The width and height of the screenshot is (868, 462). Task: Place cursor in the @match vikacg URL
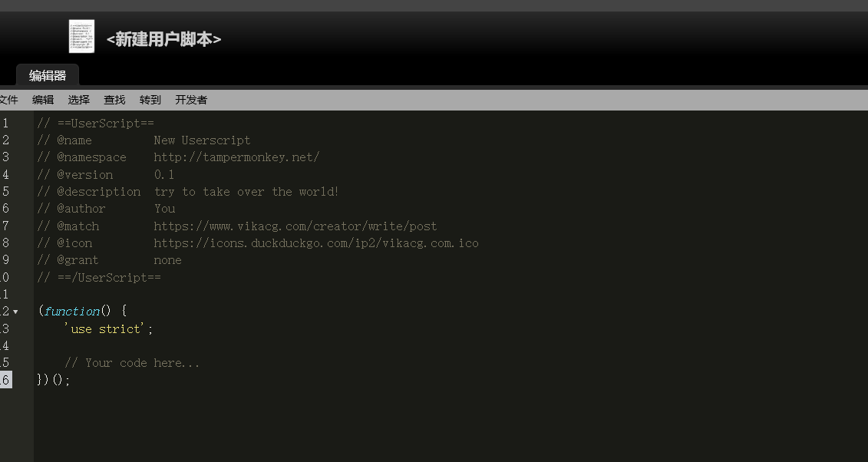click(x=295, y=226)
